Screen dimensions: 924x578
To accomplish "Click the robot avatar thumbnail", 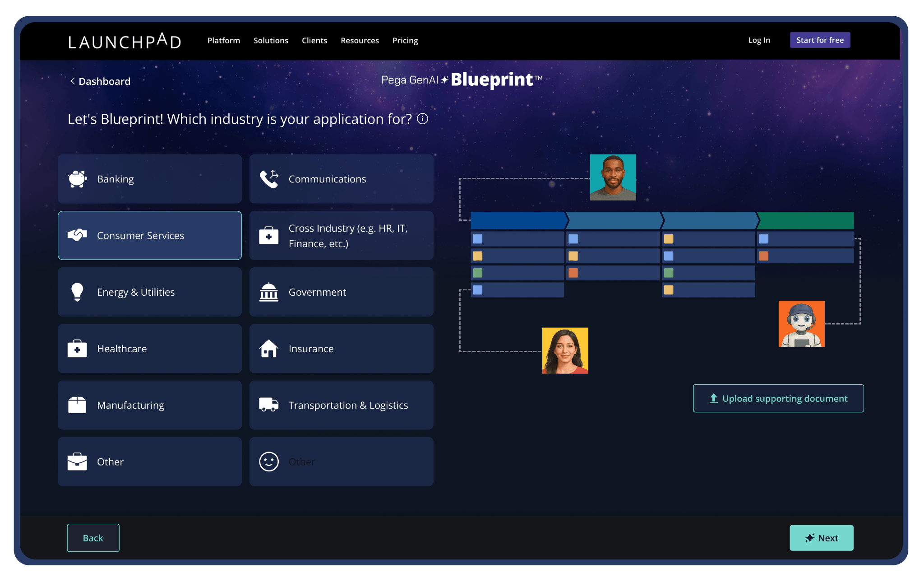I will click(802, 324).
